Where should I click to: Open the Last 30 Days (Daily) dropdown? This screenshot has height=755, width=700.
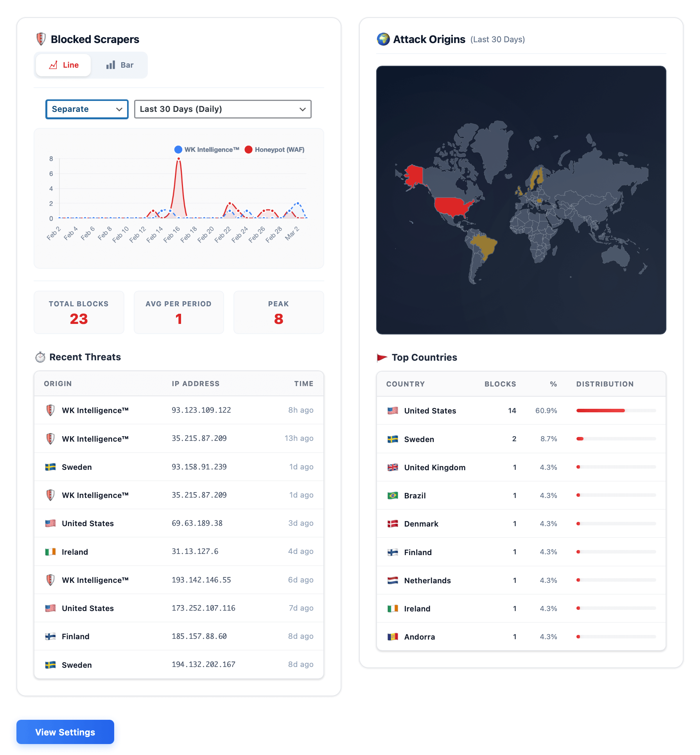222,109
